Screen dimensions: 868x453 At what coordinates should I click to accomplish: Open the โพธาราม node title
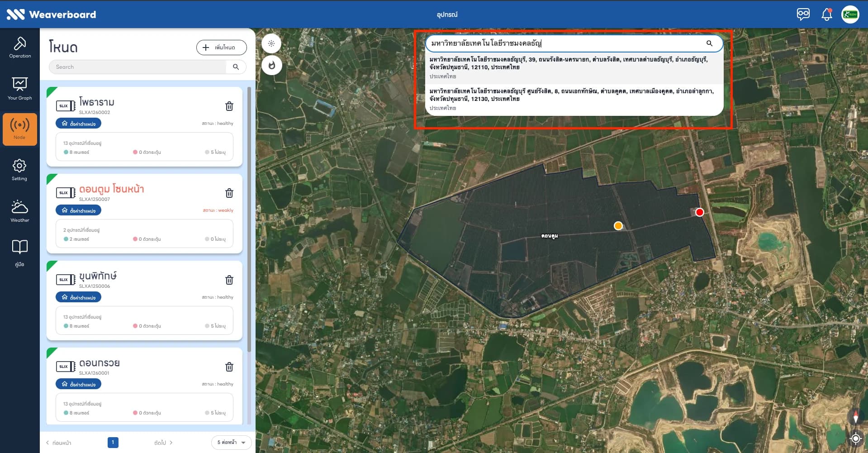coord(97,102)
